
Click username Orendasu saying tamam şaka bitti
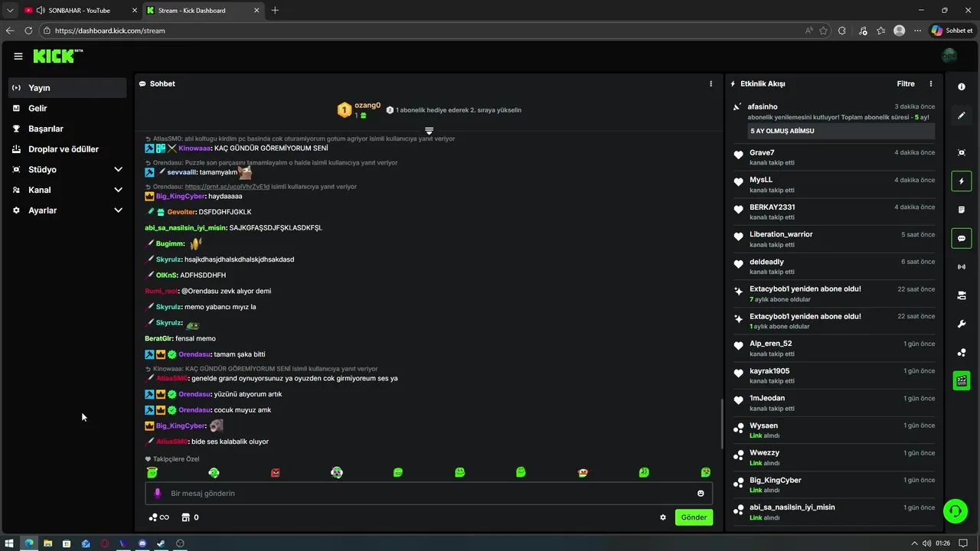point(194,354)
